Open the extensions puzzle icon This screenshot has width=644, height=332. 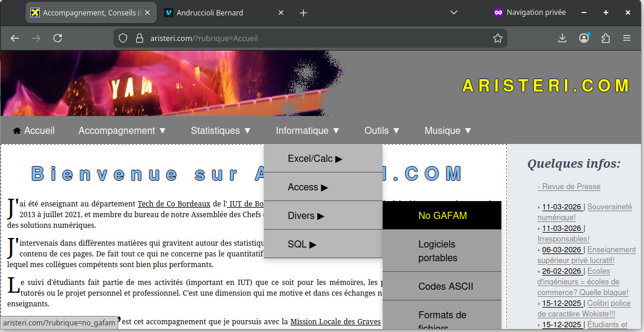[605, 38]
